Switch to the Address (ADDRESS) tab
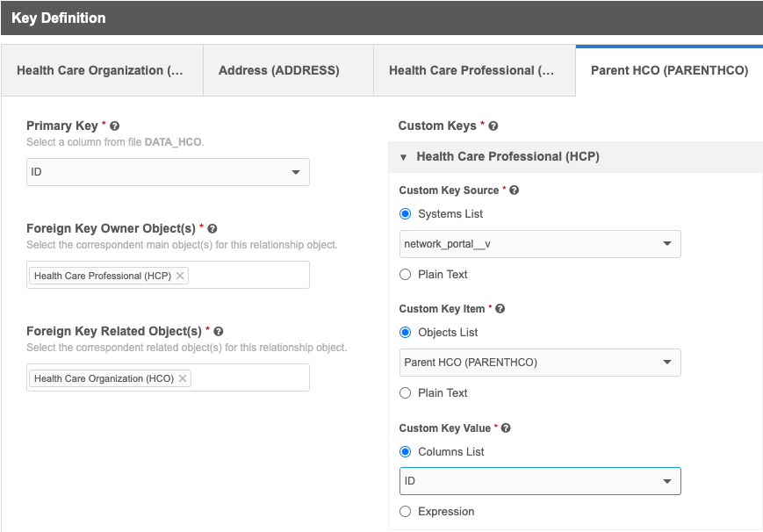 [x=278, y=70]
